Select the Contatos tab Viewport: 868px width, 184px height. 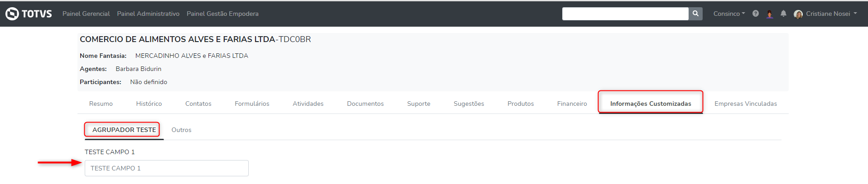pyautogui.click(x=198, y=104)
